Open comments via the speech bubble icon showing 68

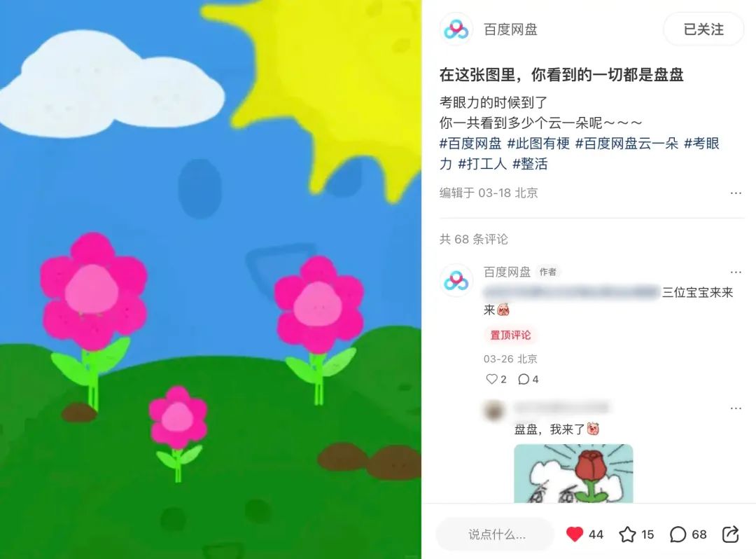click(x=678, y=534)
